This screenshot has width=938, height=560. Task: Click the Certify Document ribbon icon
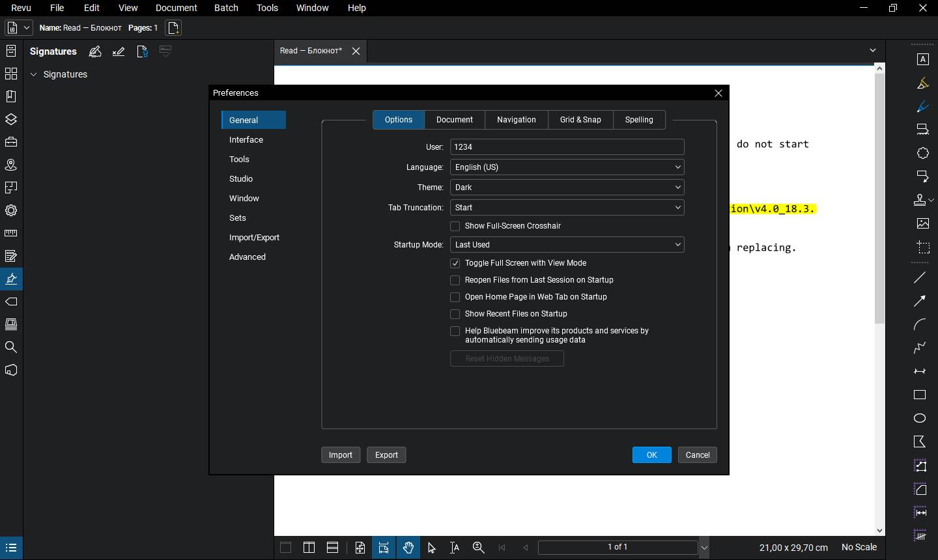[x=142, y=51]
